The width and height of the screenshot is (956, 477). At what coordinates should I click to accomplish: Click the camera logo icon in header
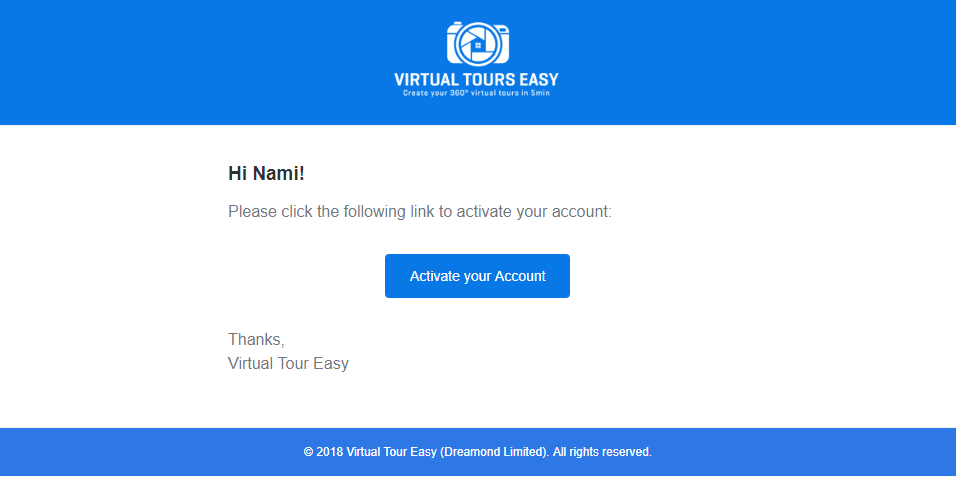(478, 43)
